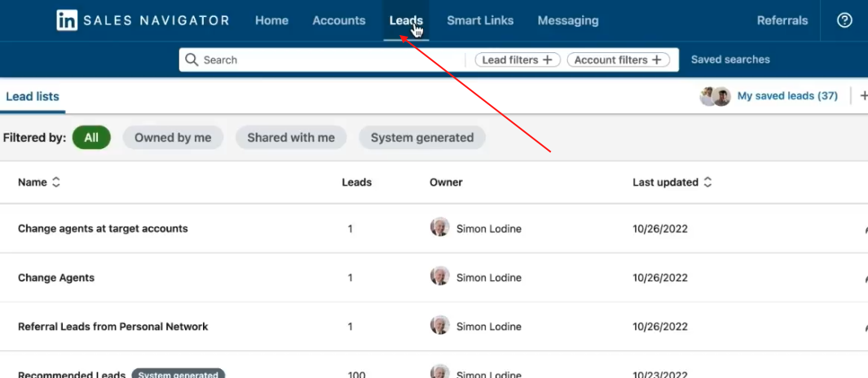Go to Smart Links in navigation

coord(480,20)
